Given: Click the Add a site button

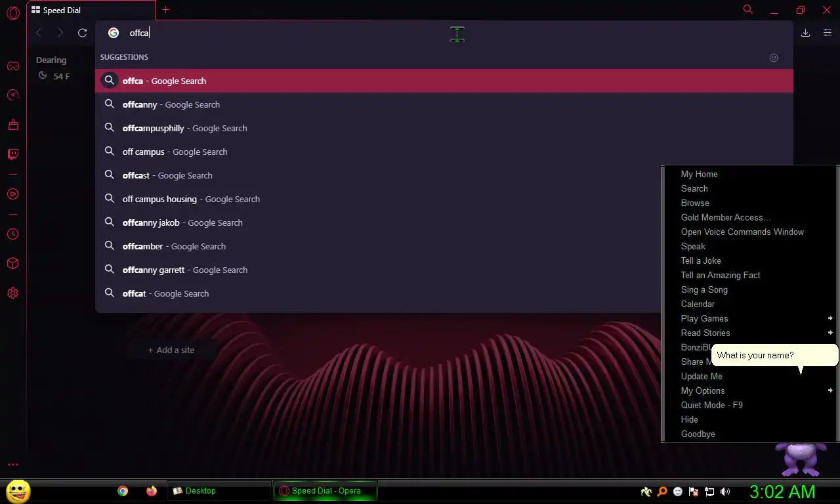Looking at the screenshot, I should pyautogui.click(x=171, y=350).
